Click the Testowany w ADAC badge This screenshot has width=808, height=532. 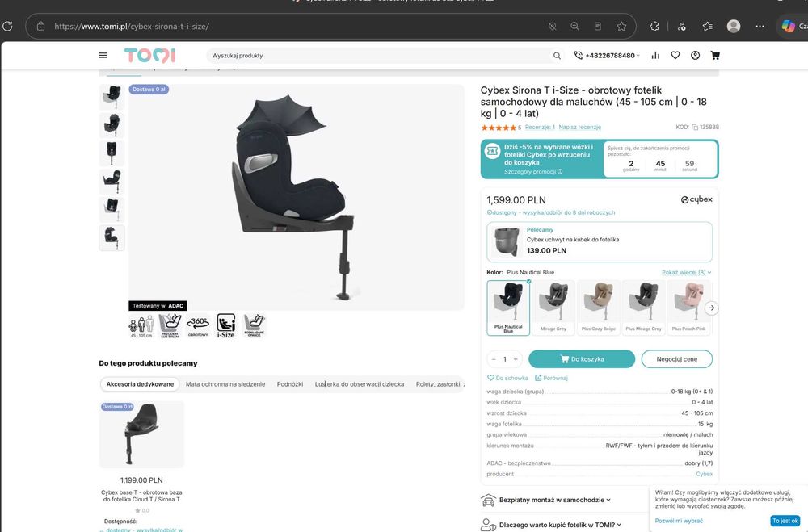[158, 306]
